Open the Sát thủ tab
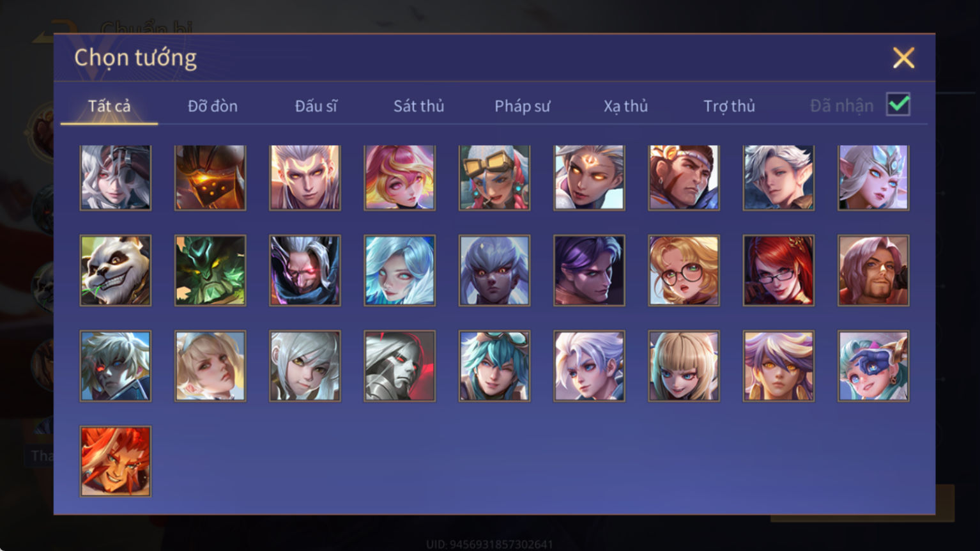980x551 pixels. 418,106
